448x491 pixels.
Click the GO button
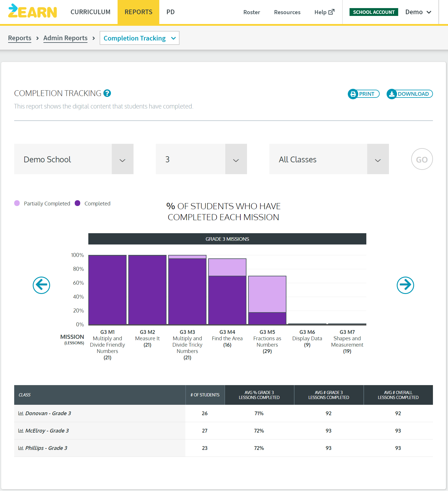422,159
